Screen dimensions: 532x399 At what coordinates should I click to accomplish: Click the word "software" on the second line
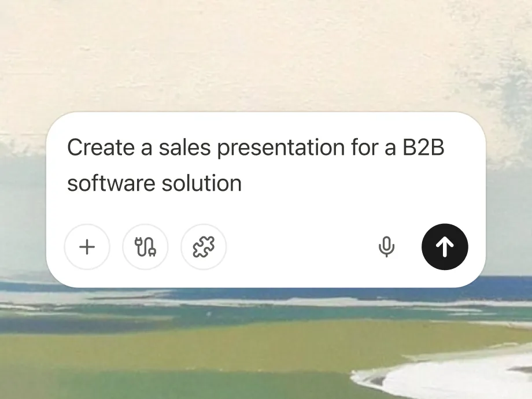111,183
